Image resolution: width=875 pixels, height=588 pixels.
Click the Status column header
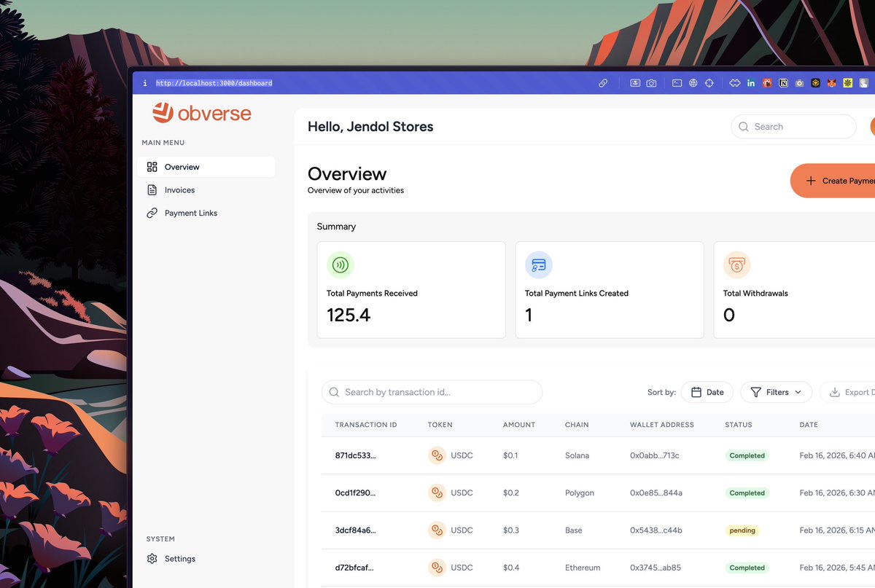coord(739,425)
